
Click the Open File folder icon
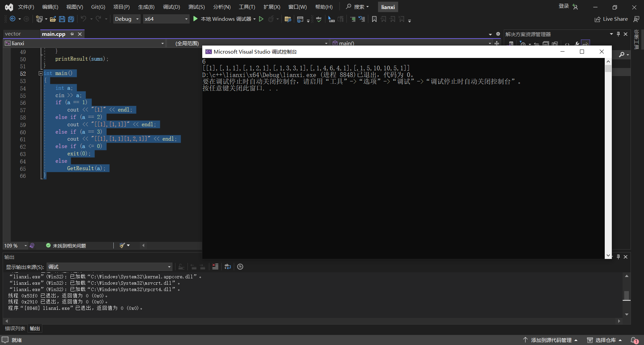pyautogui.click(x=53, y=19)
